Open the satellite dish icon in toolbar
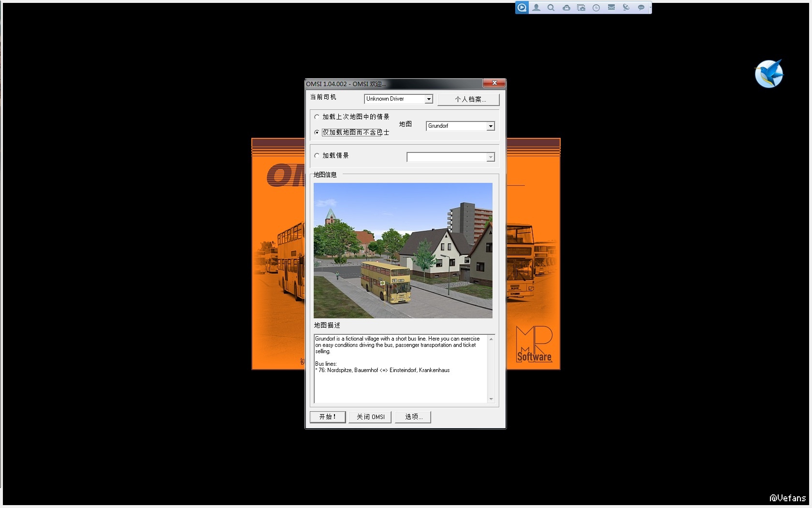Viewport: 812px width, 508px height. pyautogui.click(x=626, y=8)
